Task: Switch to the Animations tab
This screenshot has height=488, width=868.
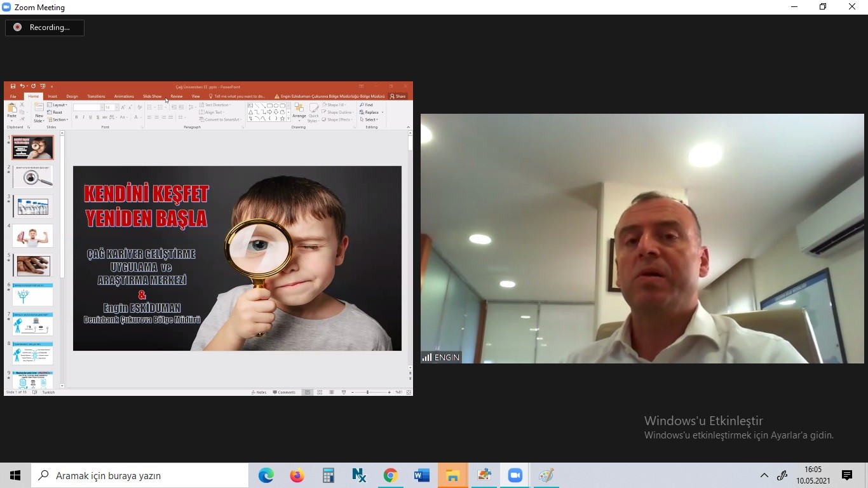Action: [124, 96]
